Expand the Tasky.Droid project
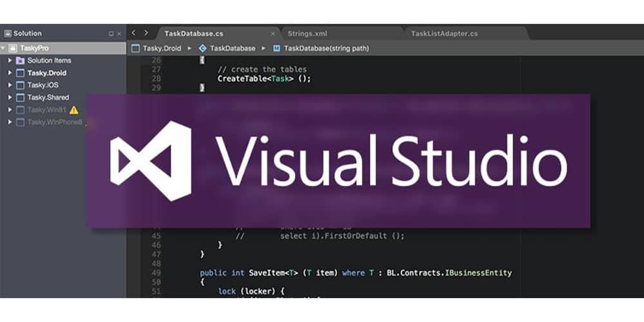 [10, 73]
